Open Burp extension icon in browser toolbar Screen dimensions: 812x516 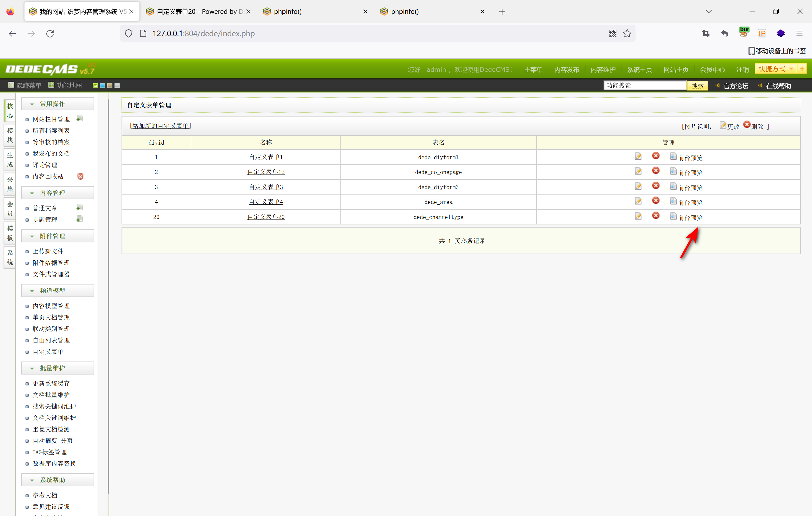click(744, 33)
